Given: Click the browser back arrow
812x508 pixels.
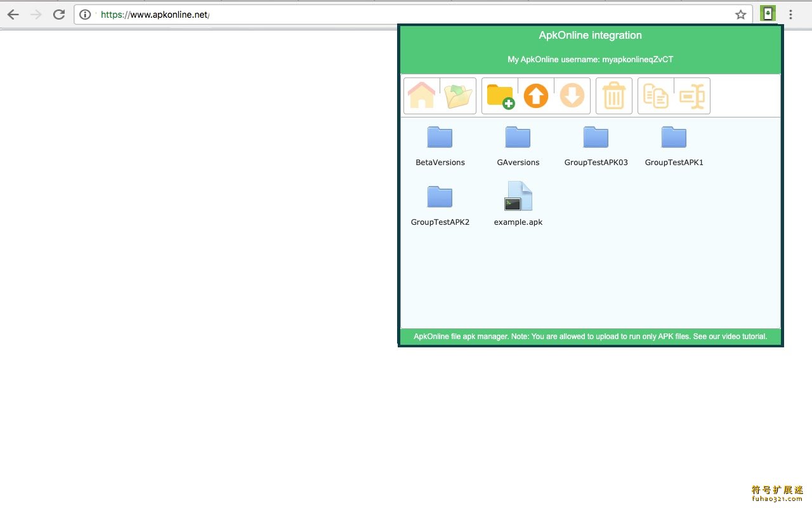Looking at the screenshot, I should tap(13, 14).
